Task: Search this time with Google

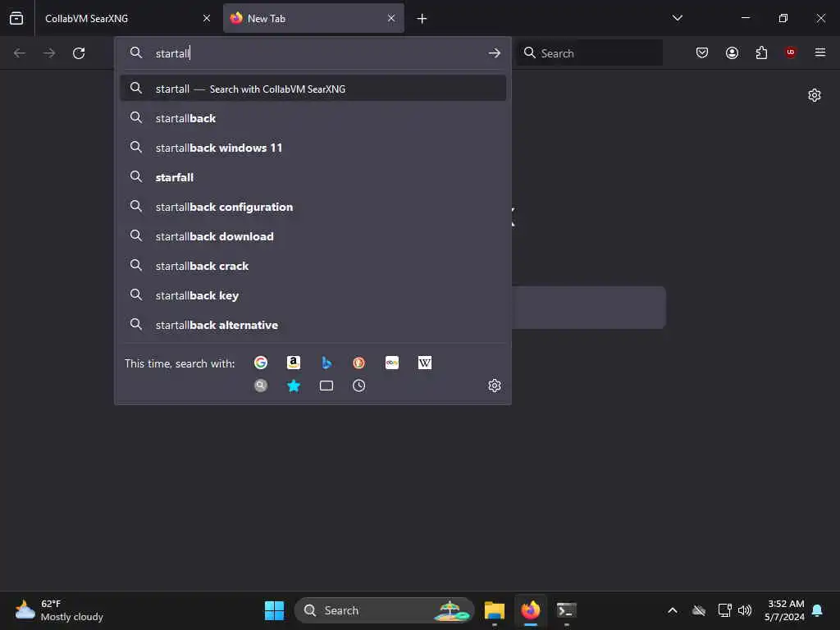Action: 261,363
